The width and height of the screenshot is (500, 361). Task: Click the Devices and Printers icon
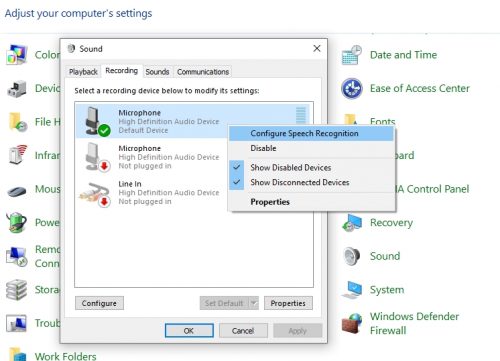[x=17, y=89]
